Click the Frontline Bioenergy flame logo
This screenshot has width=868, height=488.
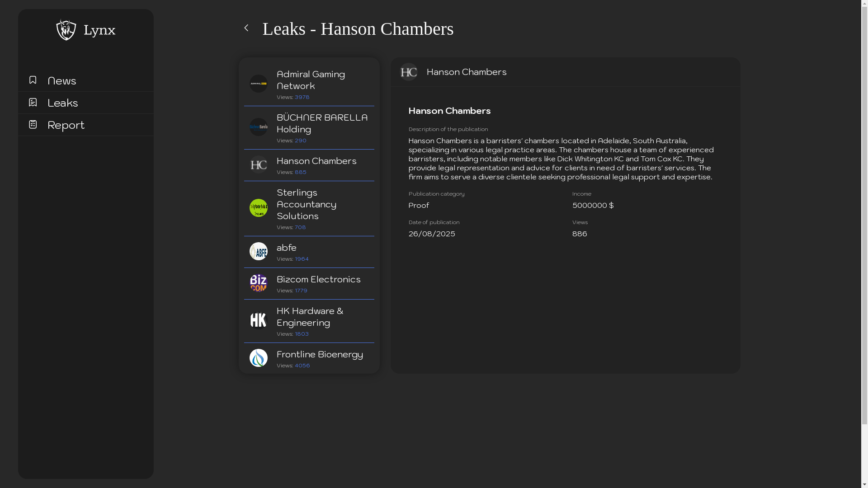pyautogui.click(x=259, y=358)
